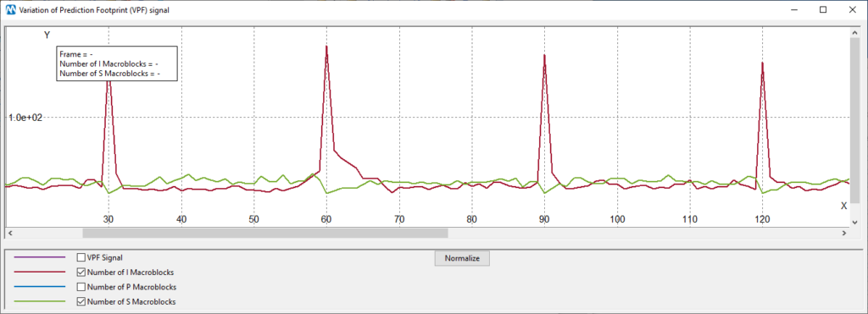Click the red peak at frame 60
The width and height of the screenshot is (868, 314).
(x=326, y=47)
